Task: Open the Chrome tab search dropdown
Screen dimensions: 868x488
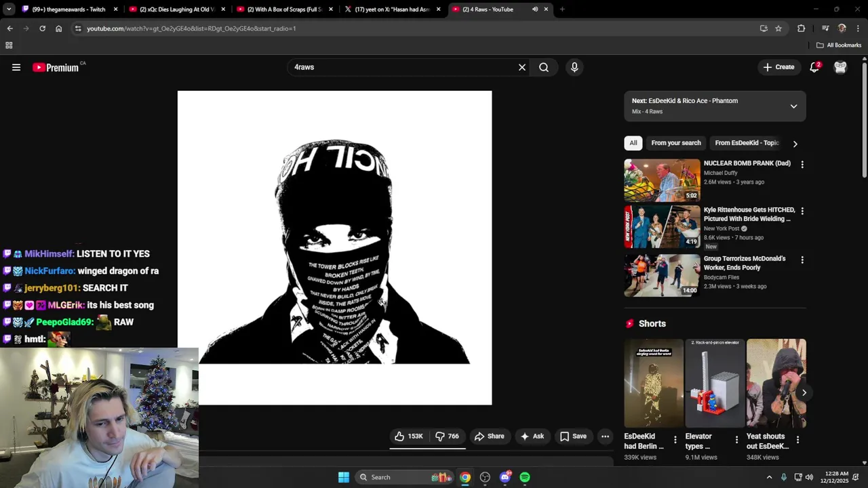Action: (9, 9)
